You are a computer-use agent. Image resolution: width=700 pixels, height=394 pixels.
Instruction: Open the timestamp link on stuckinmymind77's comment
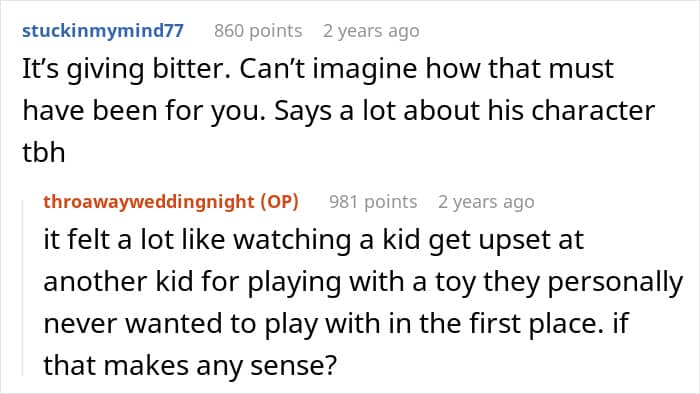tap(371, 31)
